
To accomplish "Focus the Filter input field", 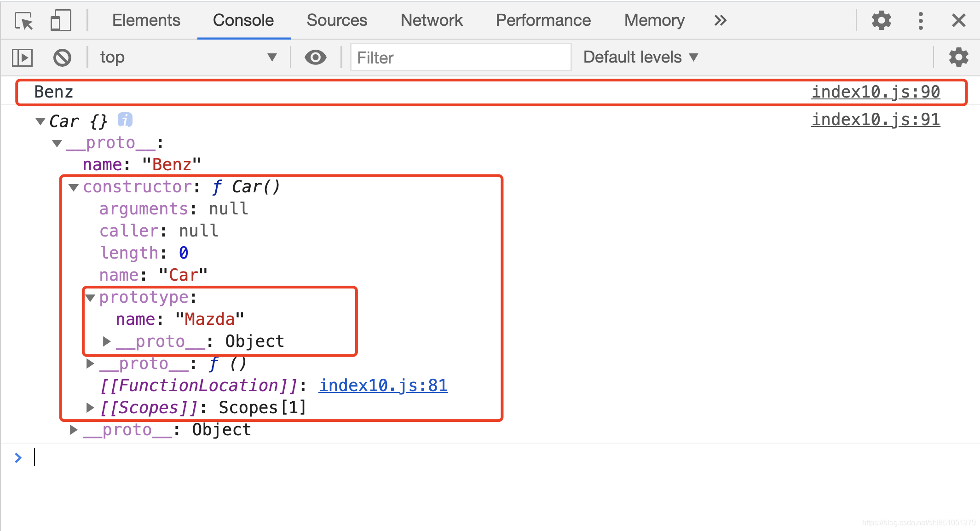I will click(x=461, y=58).
